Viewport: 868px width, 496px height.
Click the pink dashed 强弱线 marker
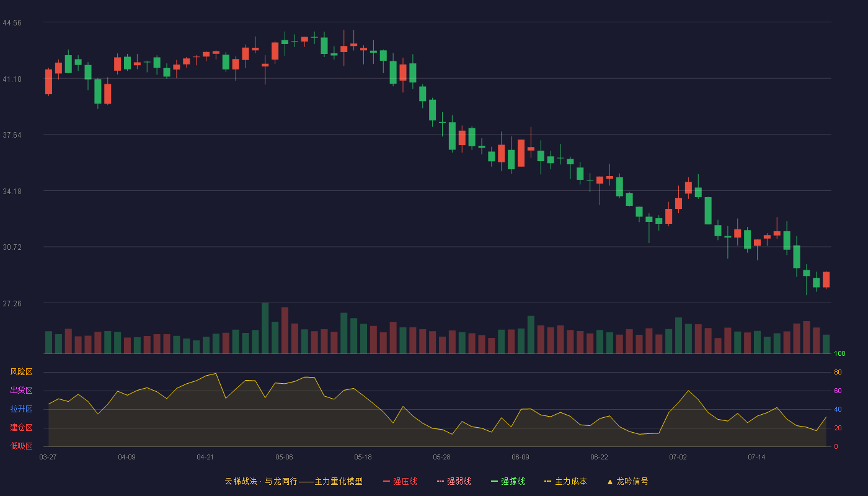[440, 481]
